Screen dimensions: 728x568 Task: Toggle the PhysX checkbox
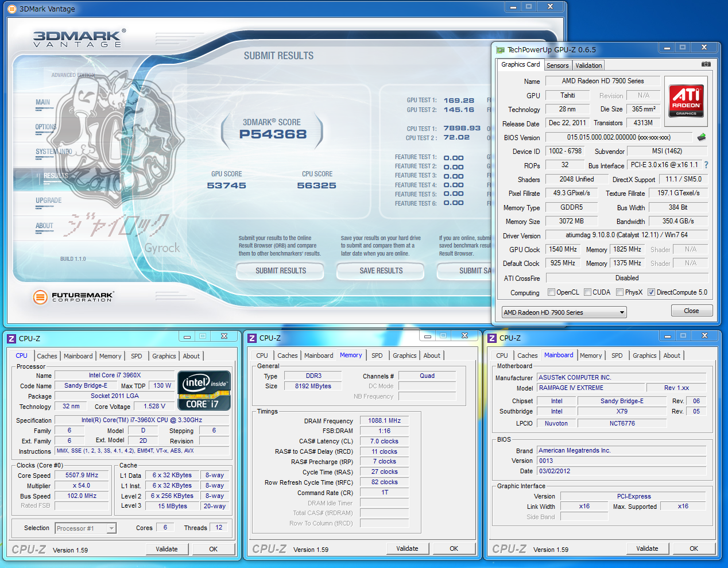click(x=620, y=292)
